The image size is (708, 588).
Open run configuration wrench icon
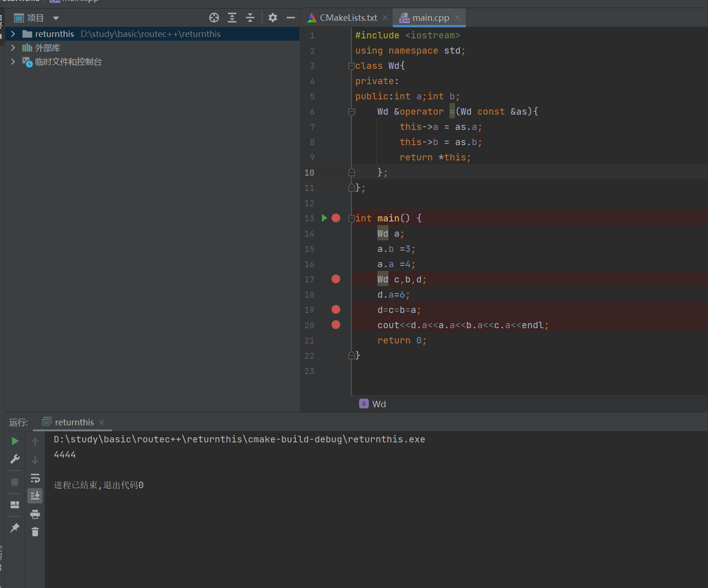click(15, 459)
